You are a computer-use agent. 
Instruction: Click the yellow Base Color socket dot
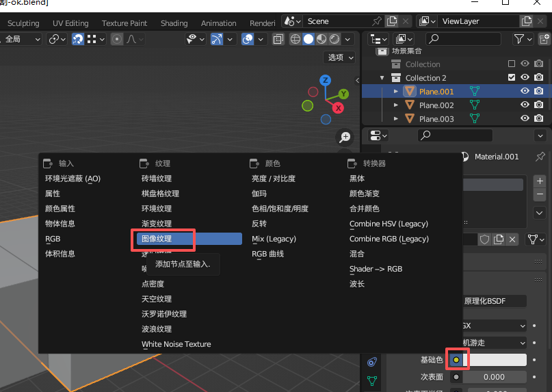[x=456, y=360]
